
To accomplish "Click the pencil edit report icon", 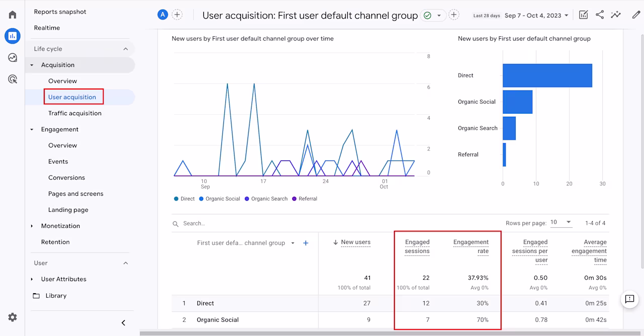I will [x=636, y=15].
